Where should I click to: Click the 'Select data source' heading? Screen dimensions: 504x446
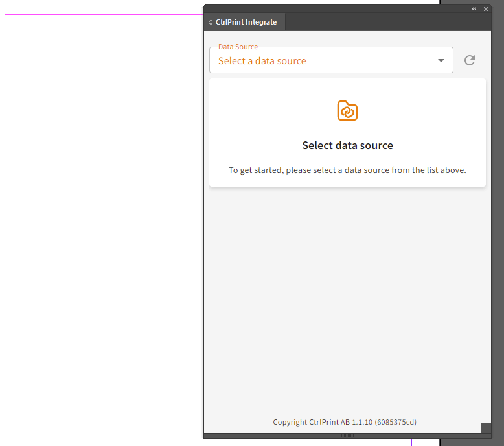(x=347, y=145)
